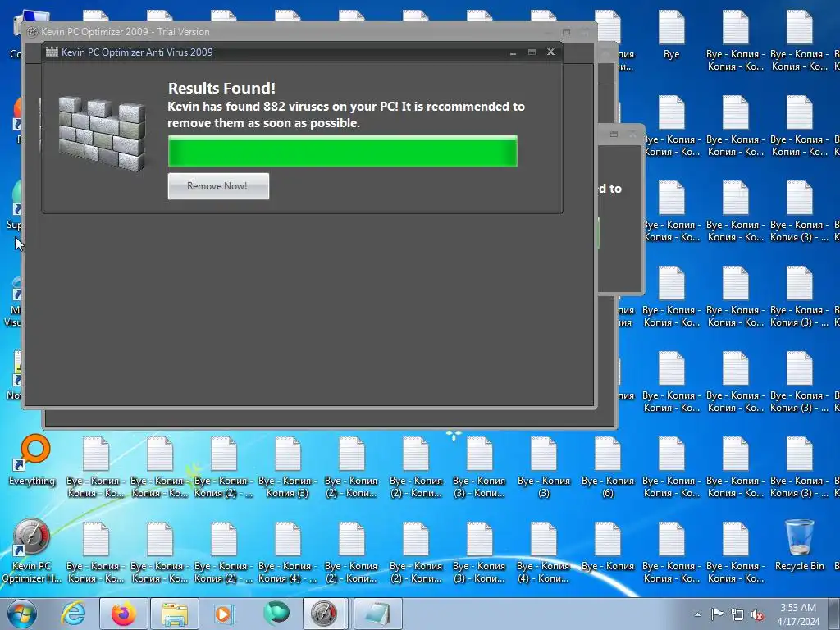Click the notepad taskbar button
The height and width of the screenshot is (630, 840).
[377, 614]
